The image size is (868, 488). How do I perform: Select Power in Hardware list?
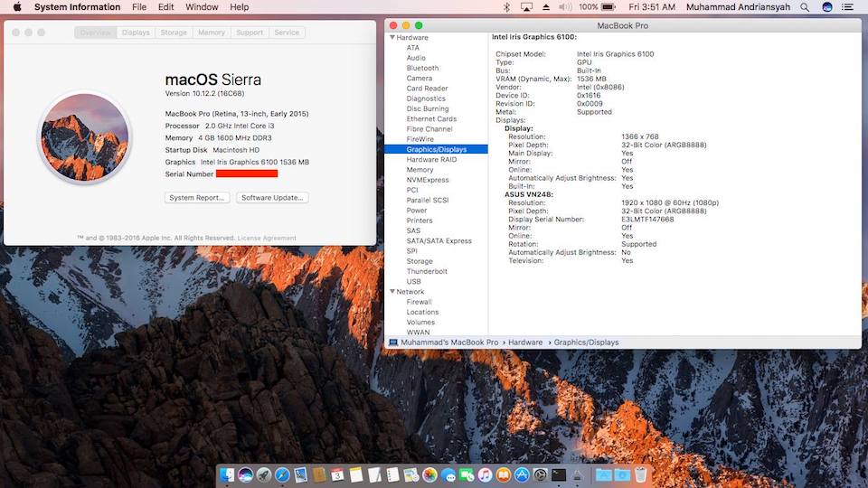tap(416, 211)
